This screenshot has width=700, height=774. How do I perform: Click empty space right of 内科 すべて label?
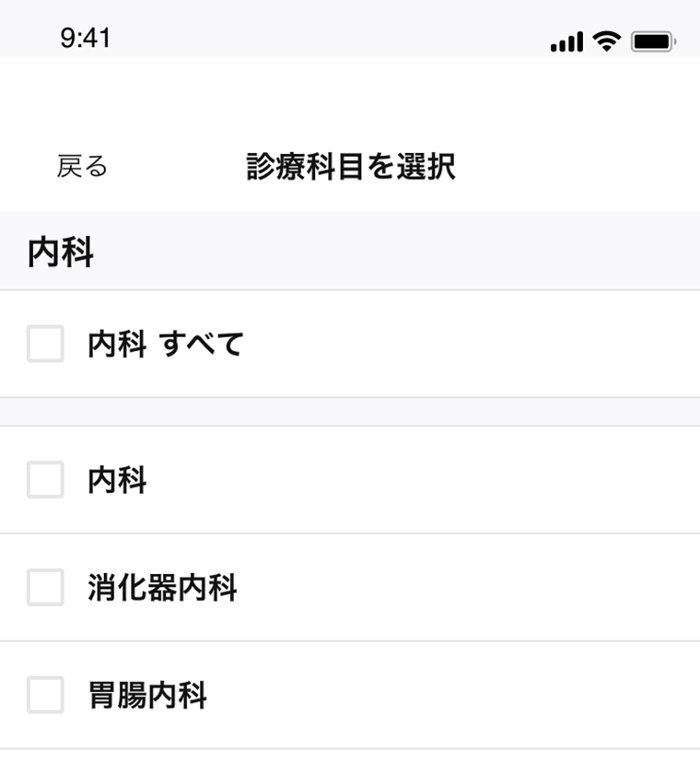coord(472,344)
